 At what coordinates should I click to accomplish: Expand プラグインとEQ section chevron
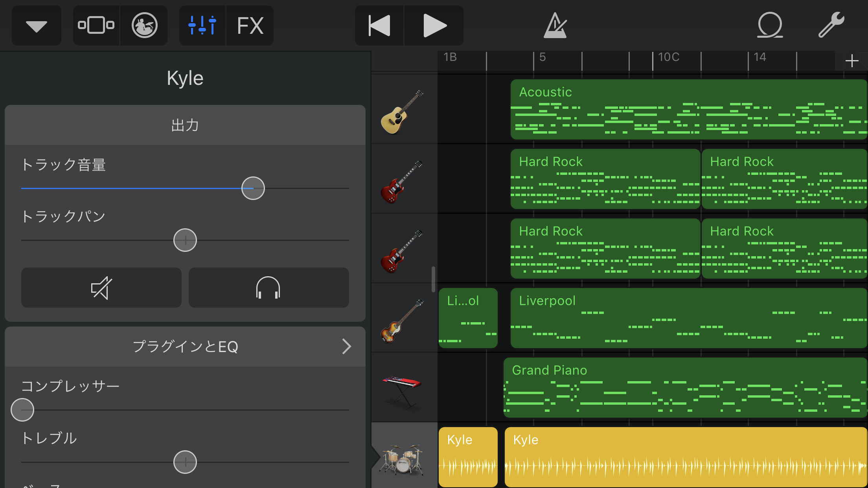coord(346,347)
